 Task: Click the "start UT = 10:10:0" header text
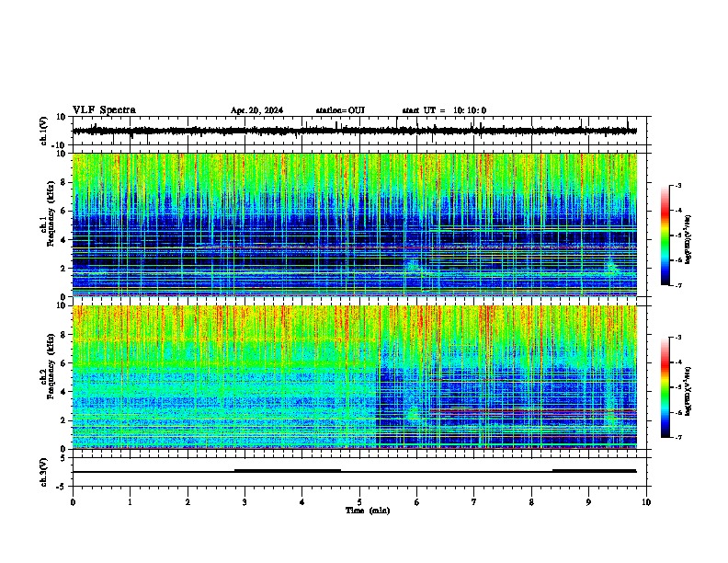444,110
